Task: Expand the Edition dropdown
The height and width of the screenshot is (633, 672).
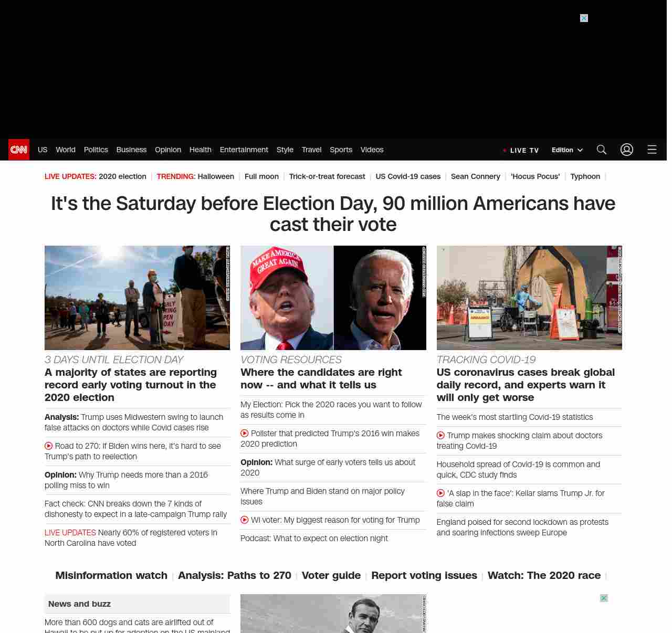Action: (x=567, y=150)
